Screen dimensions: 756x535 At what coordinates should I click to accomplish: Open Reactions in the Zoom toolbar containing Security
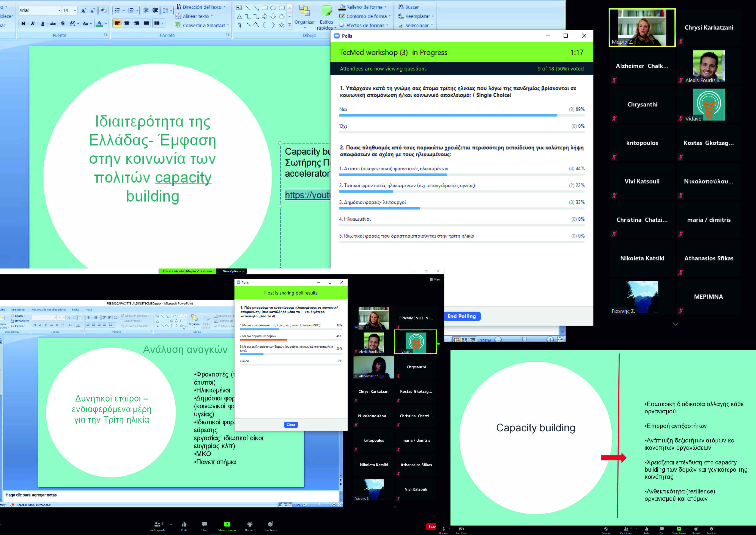(712, 530)
